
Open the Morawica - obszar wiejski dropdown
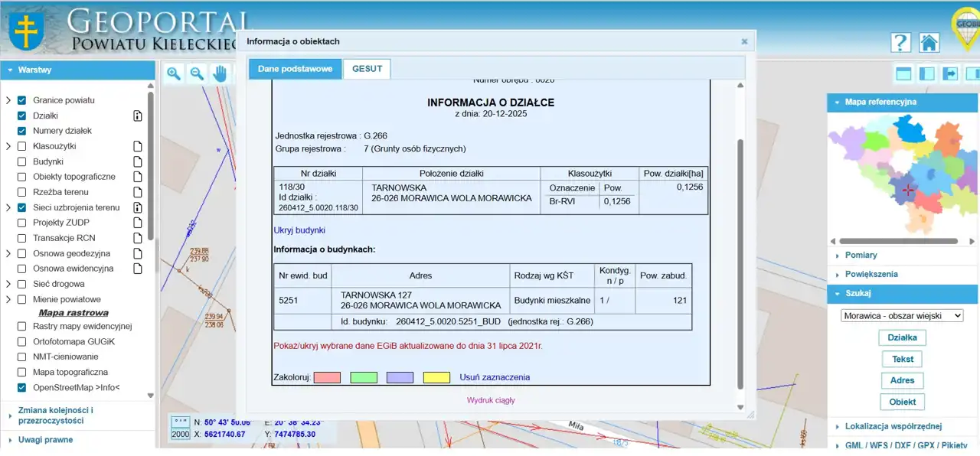click(901, 315)
